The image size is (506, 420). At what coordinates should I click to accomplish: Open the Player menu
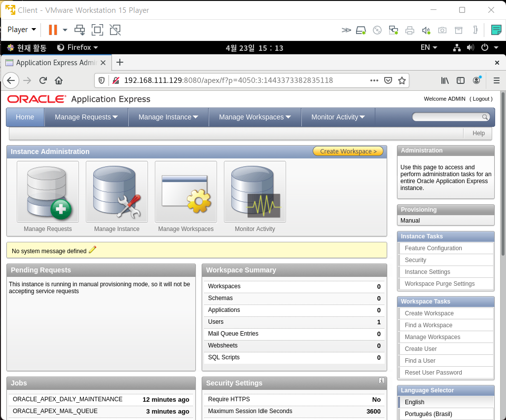pos(22,30)
